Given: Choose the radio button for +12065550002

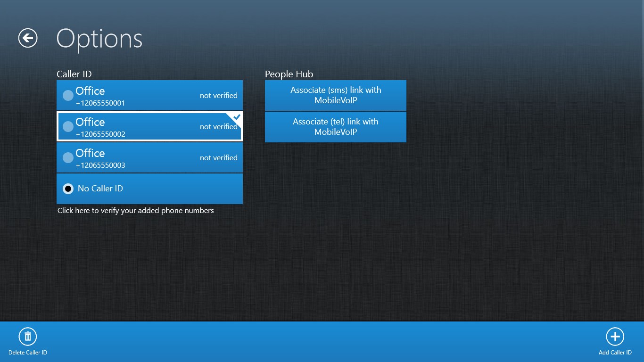Looking at the screenshot, I should coord(68,126).
